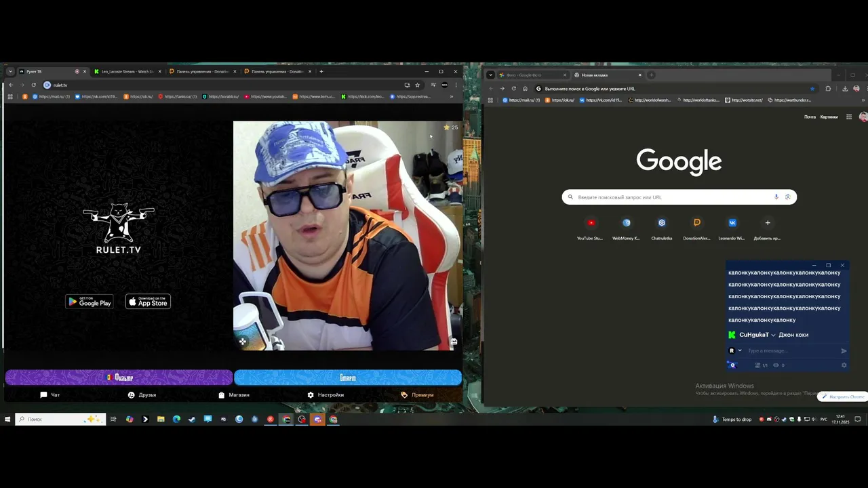
Task: Open the left browser tab search dropdown
Action: (10, 71)
